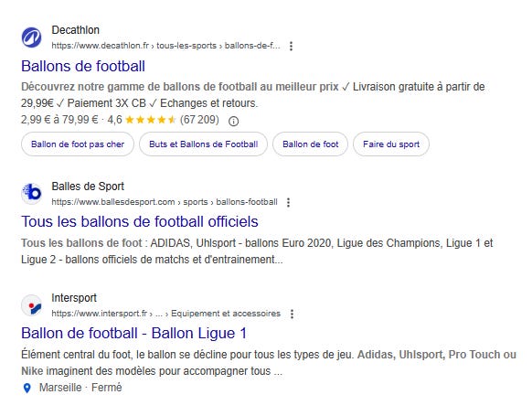Open three-dot menu for Balles de Sport result
This screenshot has width=532, height=416.
tap(288, 202)
